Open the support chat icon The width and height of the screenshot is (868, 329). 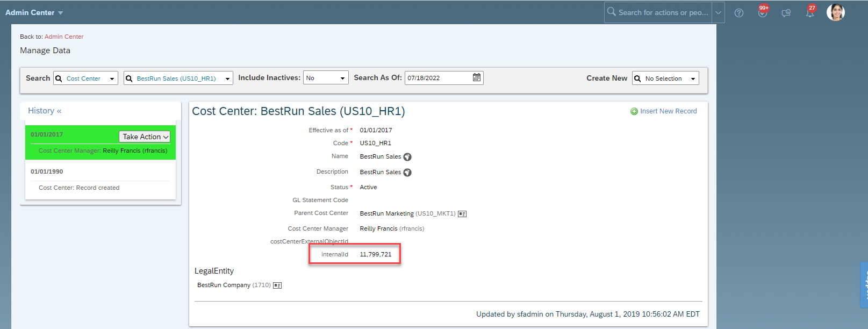pyautogui.click(x=786, y=13)
